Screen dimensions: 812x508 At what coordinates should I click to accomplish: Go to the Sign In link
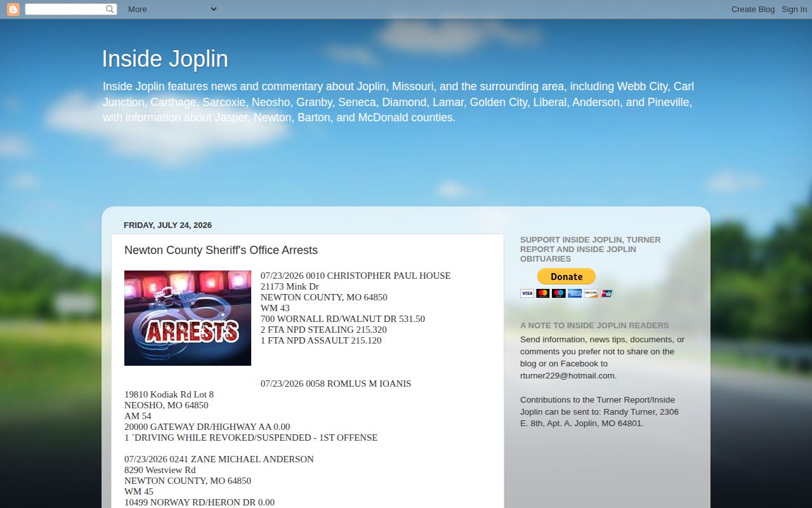(794, 10)
